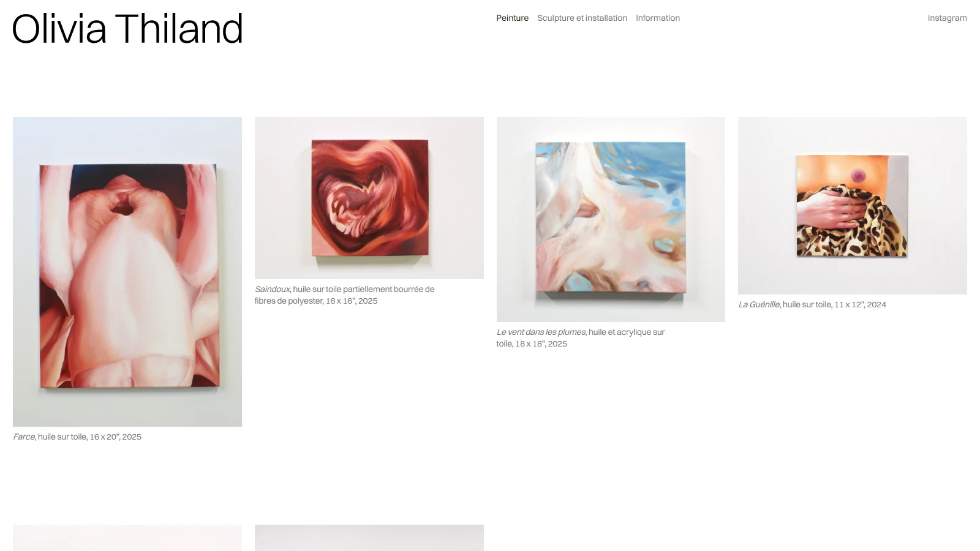Screen dimensions: 980x551
Task: Open the Peinture section
Action: pos(512,18)
